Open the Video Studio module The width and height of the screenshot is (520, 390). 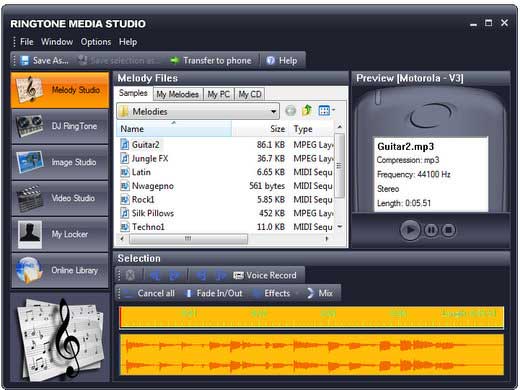click(x=60, y=198)
